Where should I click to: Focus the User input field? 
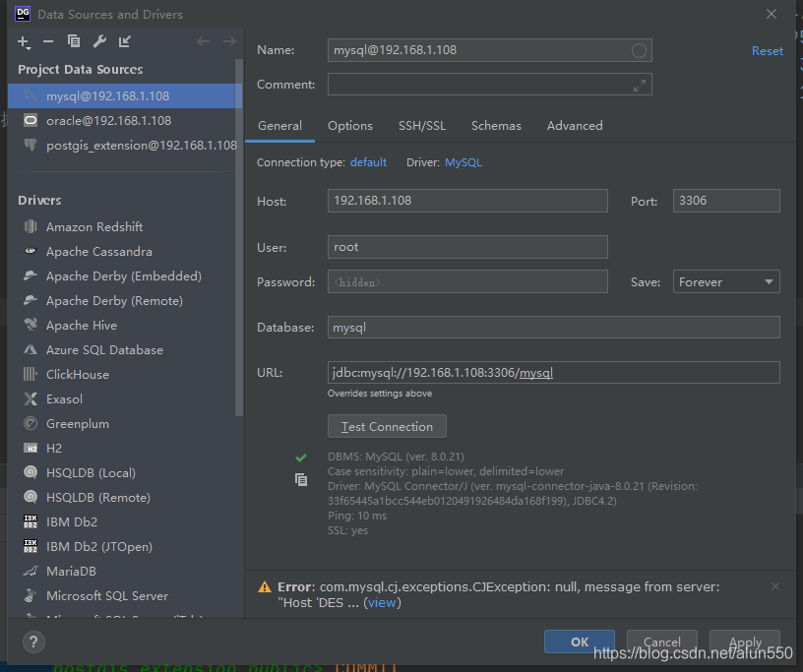(467, 247)
